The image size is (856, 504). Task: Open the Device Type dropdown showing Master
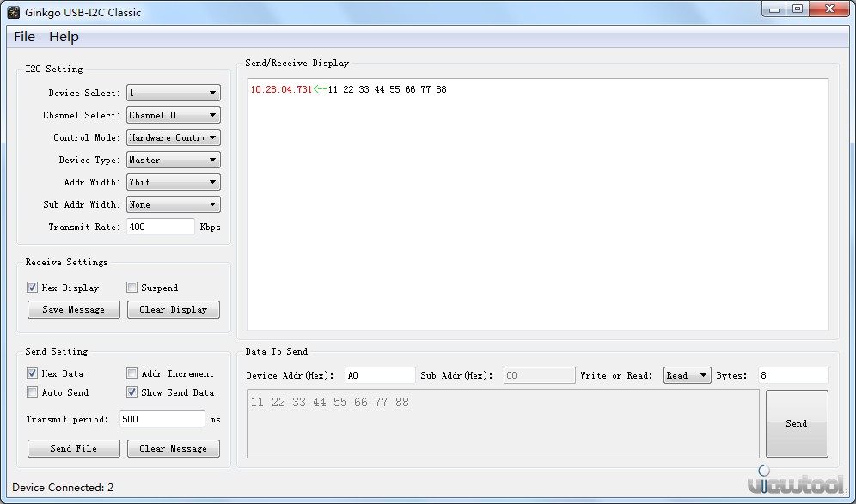[174, 160]
